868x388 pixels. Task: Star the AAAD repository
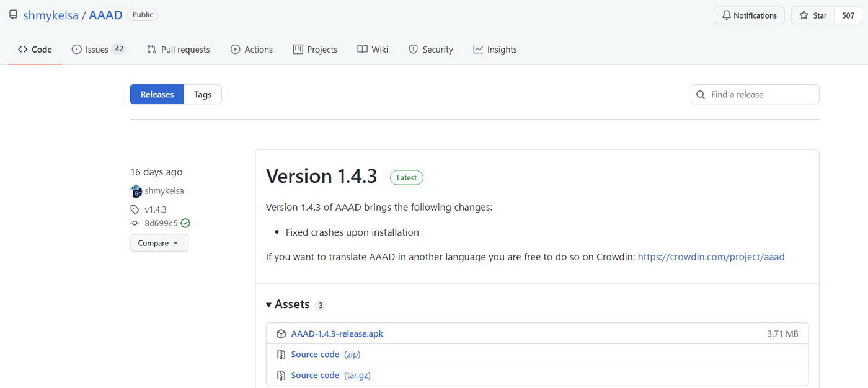[x=813, y=15]
